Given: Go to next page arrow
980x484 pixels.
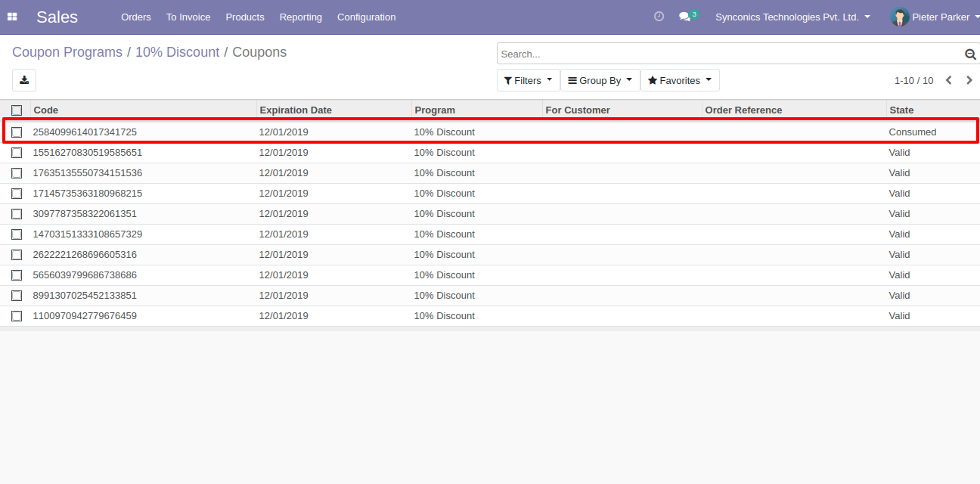Looking at the screenshot, I should 969,80.
